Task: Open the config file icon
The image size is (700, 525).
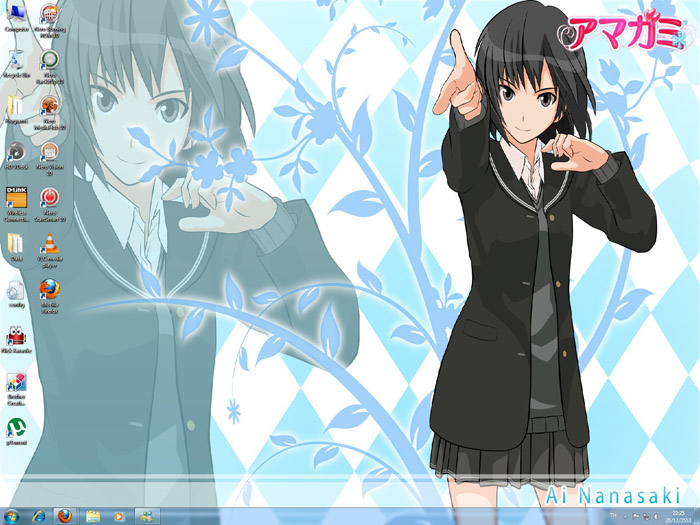Action: pos(17,294)
